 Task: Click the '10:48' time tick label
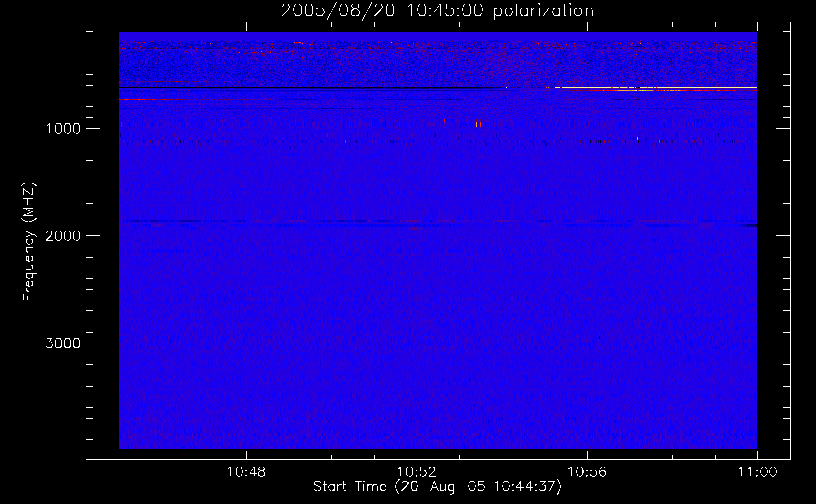(x=246, y=472)
